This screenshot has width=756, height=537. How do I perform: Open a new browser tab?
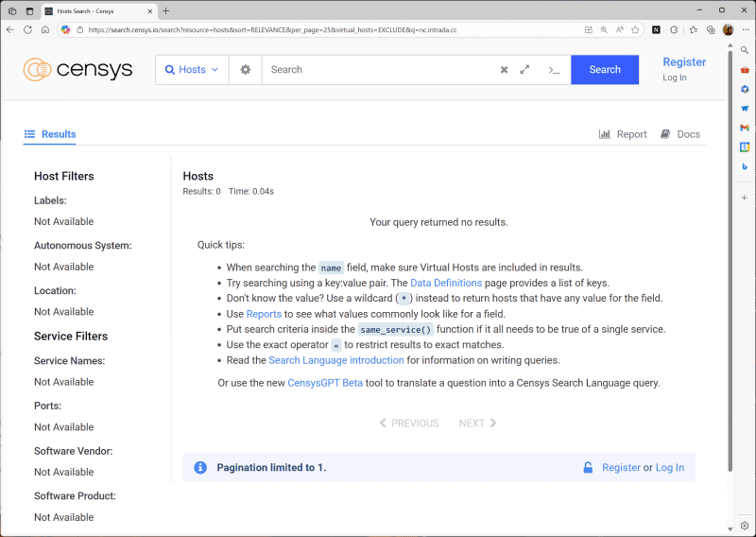click(166, 10)
